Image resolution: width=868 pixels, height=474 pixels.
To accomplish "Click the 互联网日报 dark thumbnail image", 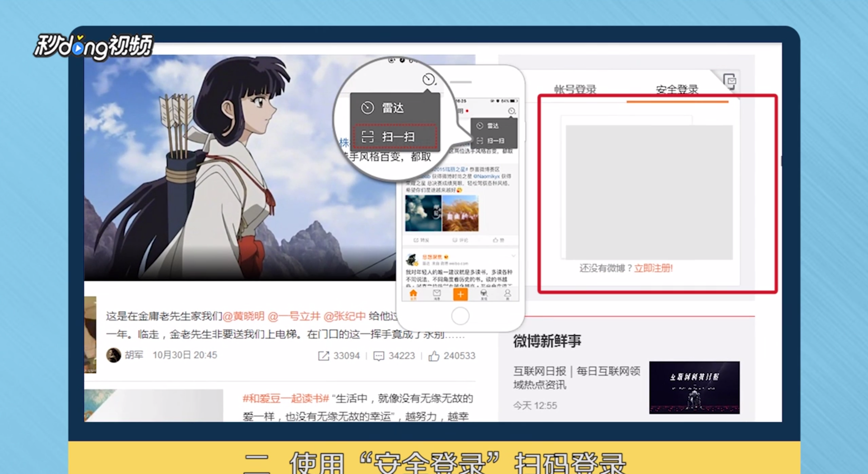I will 694,388.
